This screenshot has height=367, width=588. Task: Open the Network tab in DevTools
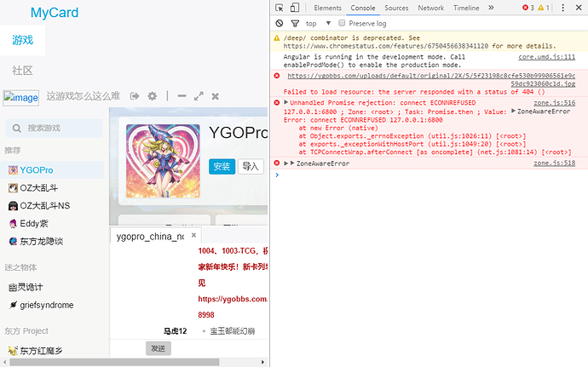click(x=431, y=8)
